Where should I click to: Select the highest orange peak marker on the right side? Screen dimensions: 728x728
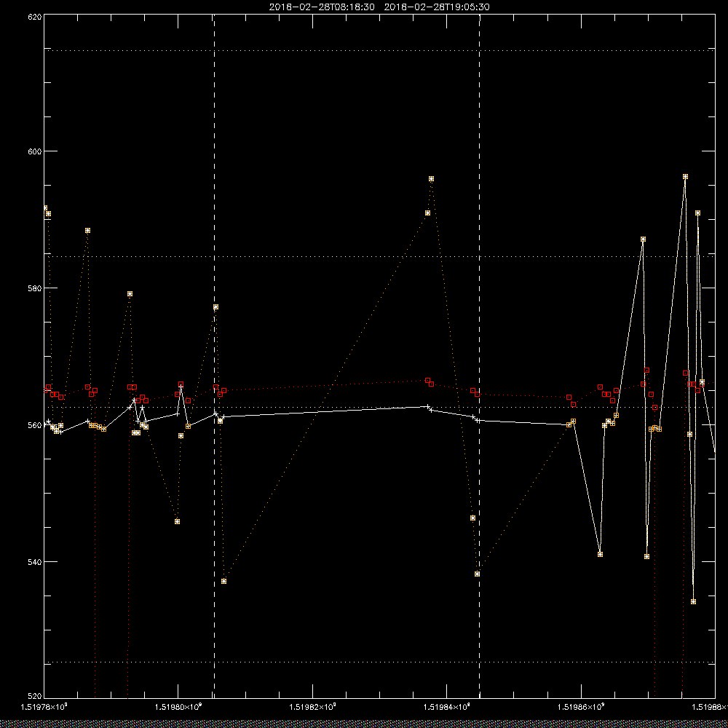pos(685,177)
